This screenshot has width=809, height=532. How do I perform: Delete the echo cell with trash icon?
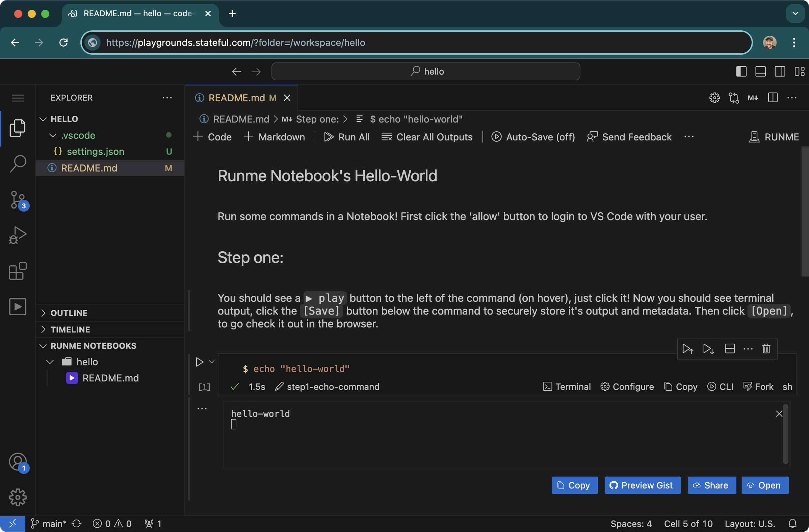coord(766,349)
